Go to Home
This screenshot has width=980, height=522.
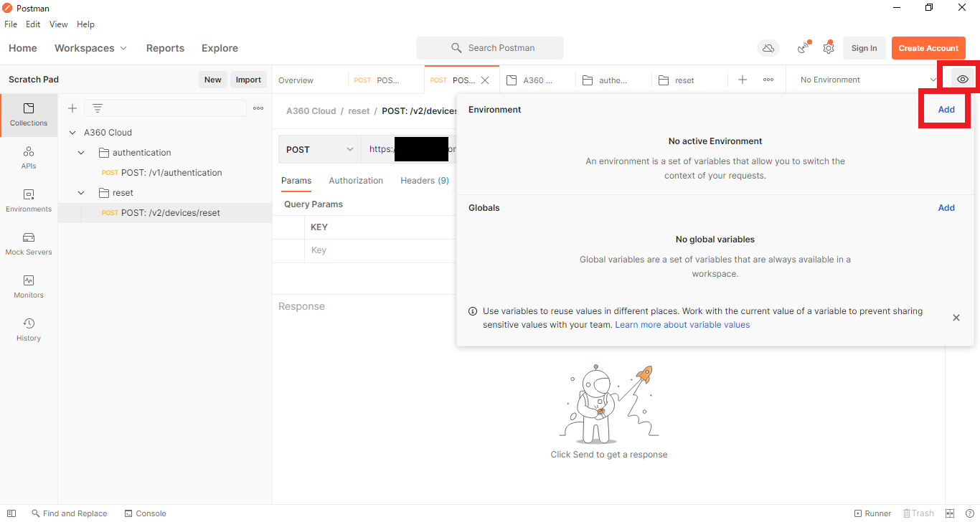click(x=23, y=48)
